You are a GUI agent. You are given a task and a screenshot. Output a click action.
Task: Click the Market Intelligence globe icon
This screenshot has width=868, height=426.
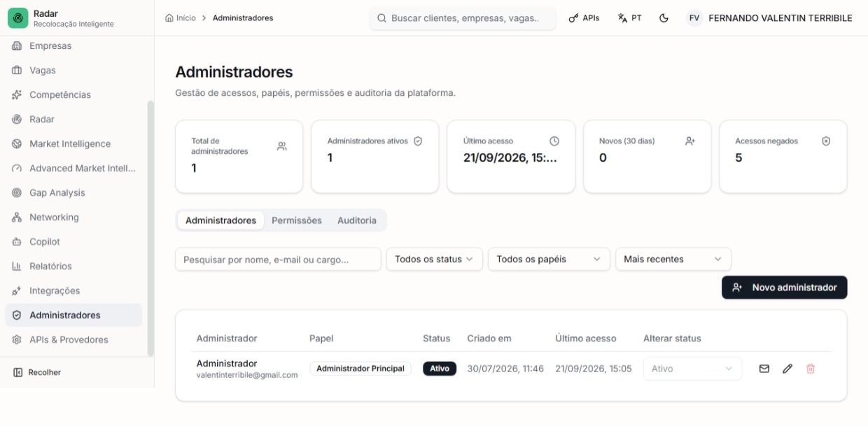click(17, 144)
